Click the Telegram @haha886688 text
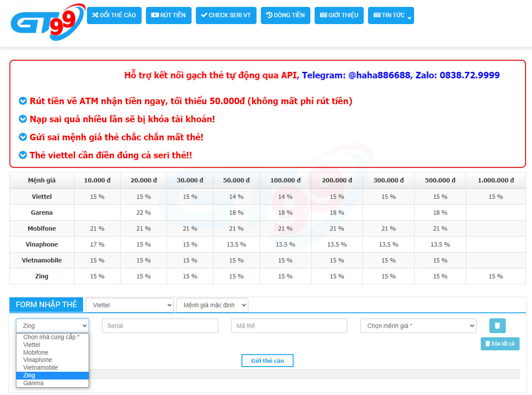Viewport: 532px width, 395px height. click(x=356, y=75)
